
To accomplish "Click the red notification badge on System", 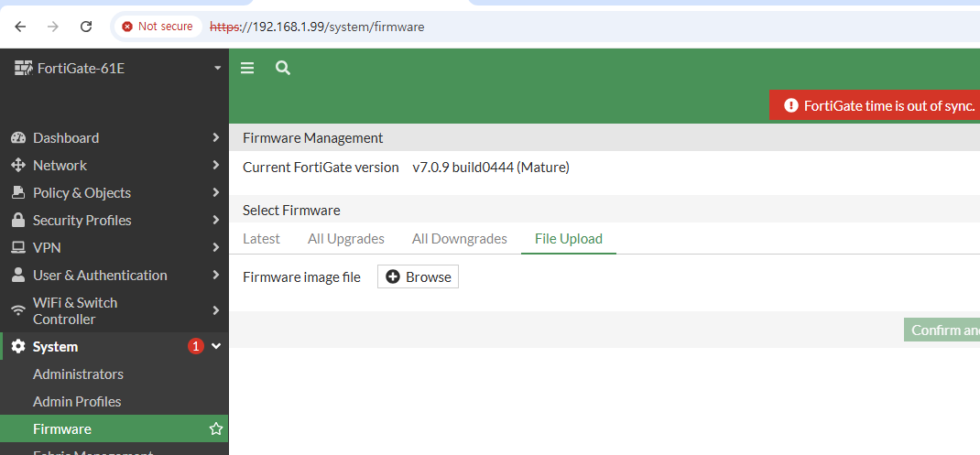I will pyautogui.click(x=196, y=346).
